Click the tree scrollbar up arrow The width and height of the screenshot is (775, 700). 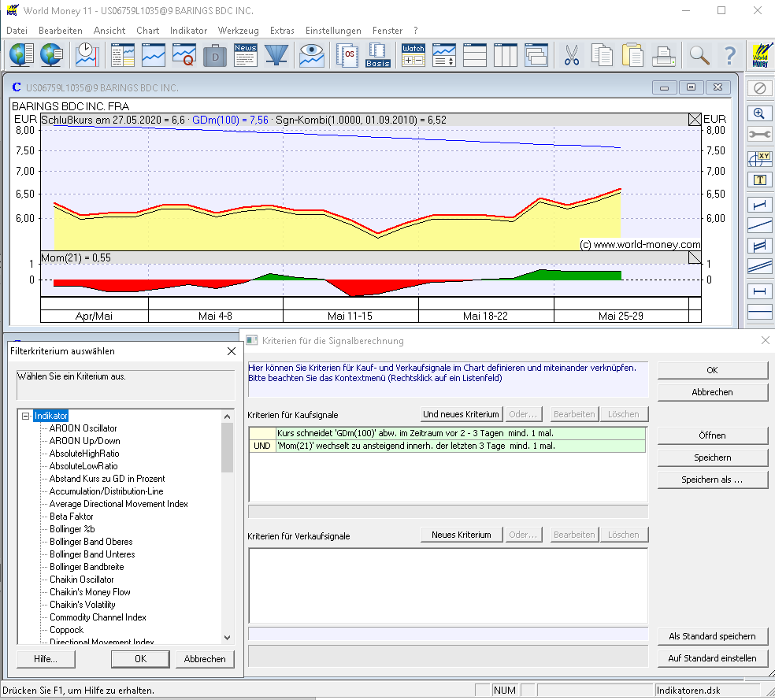[x=228, y=417]
